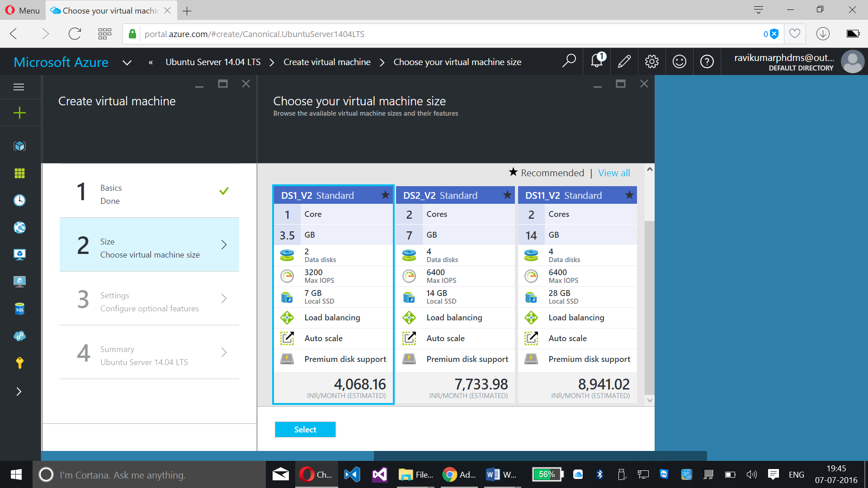Collapse breadcrumb with double-chevron button
This screenshot has width=868, height=488.
pyautogui.click(x=151, y=62)
